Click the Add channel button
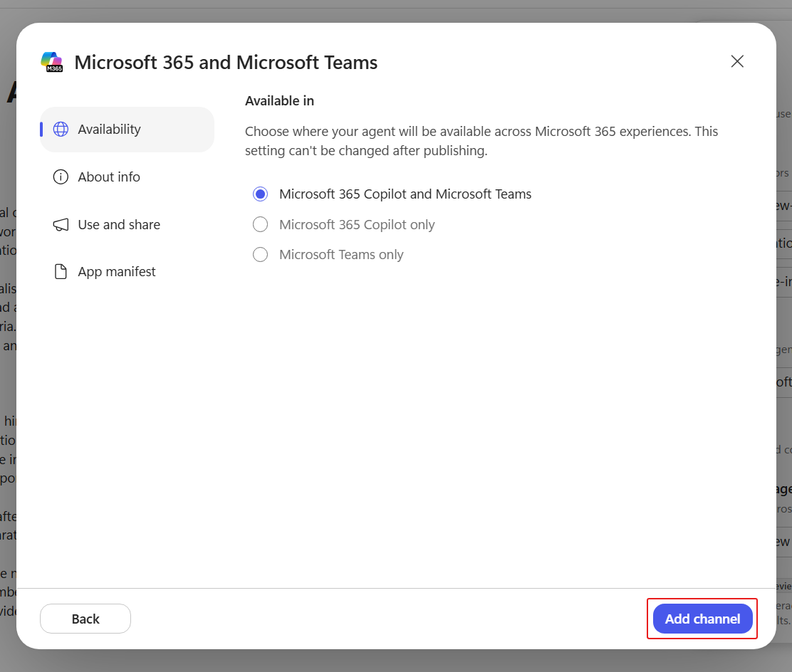The height and width of the screenshot is (672, 792). coord(702,619)
